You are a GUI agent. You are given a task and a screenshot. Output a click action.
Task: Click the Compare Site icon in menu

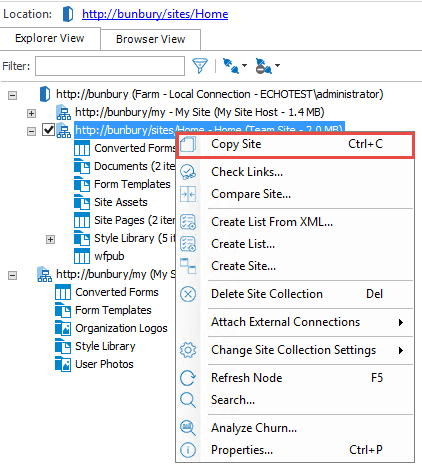pyautogui.click(x=188, y=194)
